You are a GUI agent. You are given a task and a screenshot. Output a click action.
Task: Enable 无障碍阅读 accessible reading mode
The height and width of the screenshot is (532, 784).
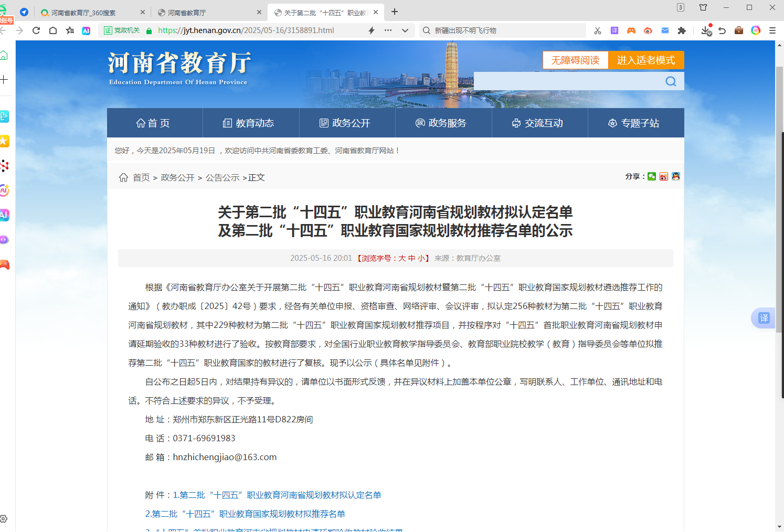[575, 60]
